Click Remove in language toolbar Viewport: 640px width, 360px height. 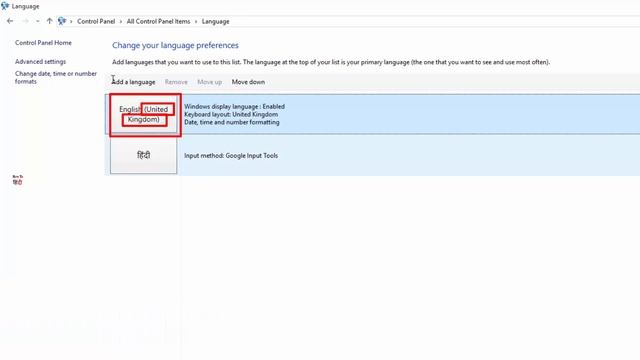click(176, 82)
